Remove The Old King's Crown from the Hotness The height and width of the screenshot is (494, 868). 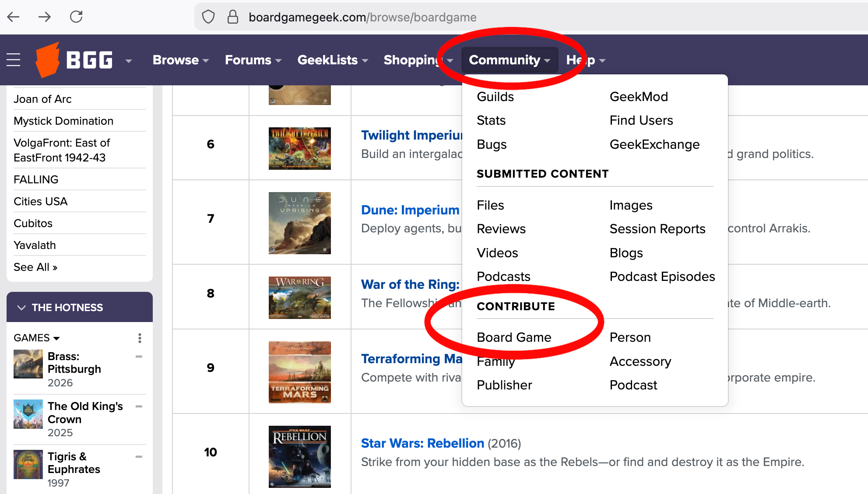pos(139,407)
